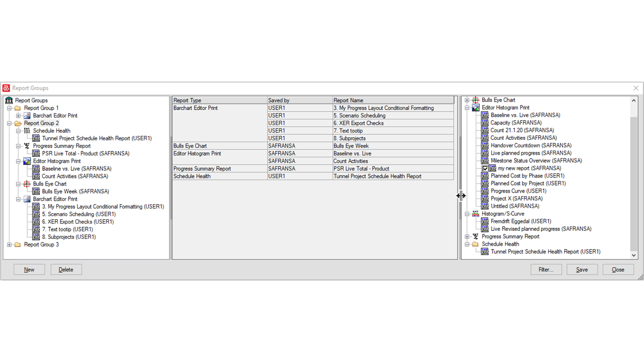The width and height of the screenshot is (644, 362).
Task: Click report icon beside Capacity (SAFRANSA)
Action: point(485,123)
